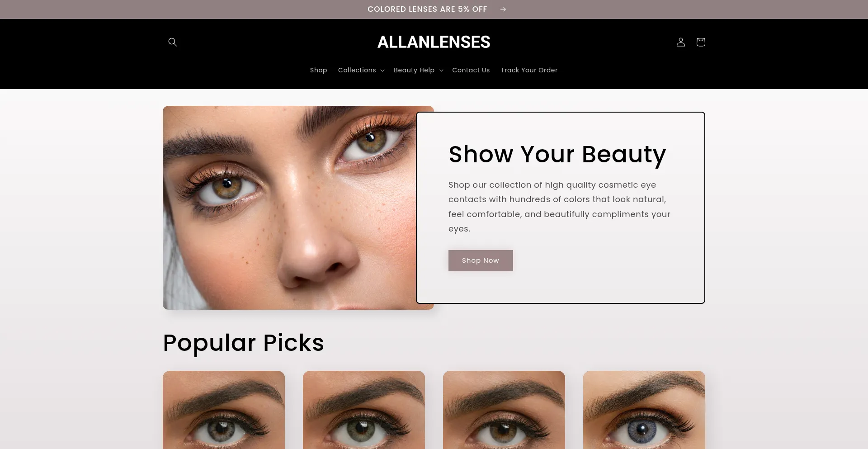Click the hero face close-up image

(x=289, y=208)
